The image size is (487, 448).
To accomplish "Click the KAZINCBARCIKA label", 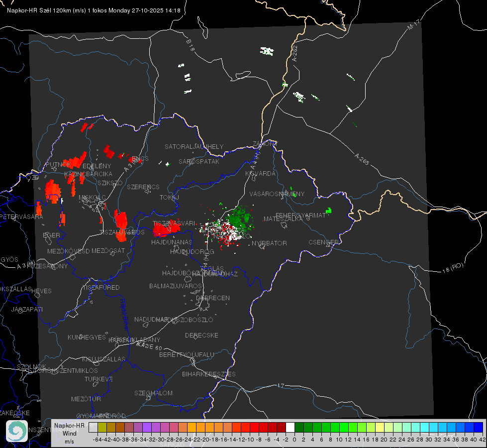I will tap(88, 174).
